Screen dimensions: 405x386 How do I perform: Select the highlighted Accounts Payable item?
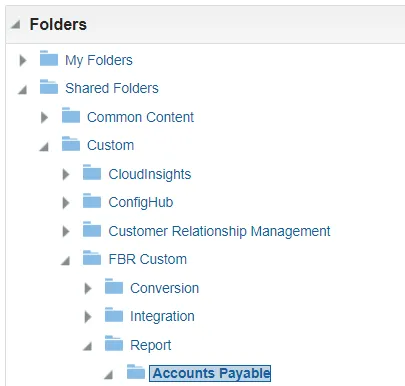(x=210, y=373)
